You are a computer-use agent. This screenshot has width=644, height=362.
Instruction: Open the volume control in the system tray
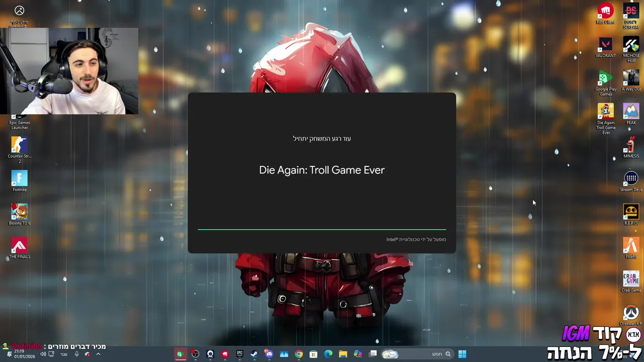43,354
